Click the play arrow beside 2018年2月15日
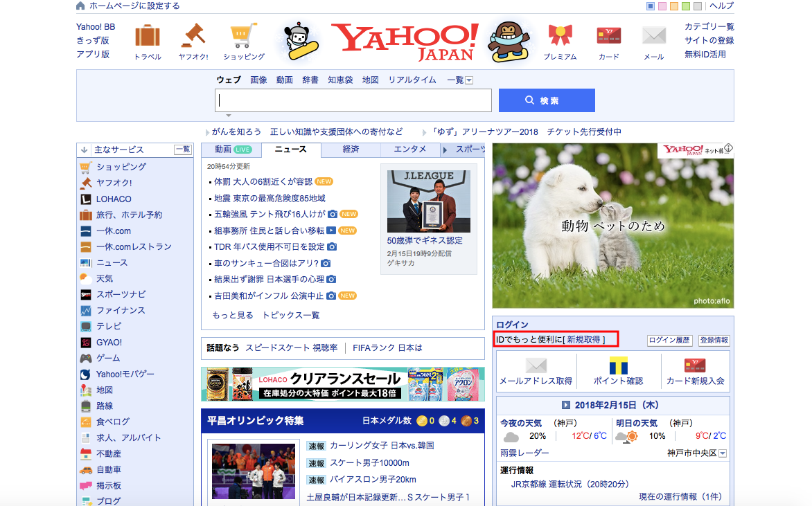812x506 pixels. [x=566, y=405]
